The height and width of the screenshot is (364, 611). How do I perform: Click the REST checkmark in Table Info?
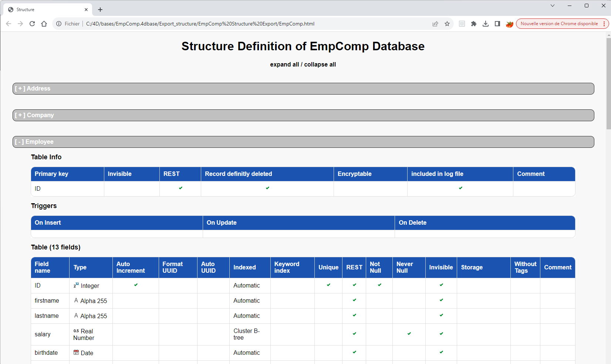(x=180, y=188)
